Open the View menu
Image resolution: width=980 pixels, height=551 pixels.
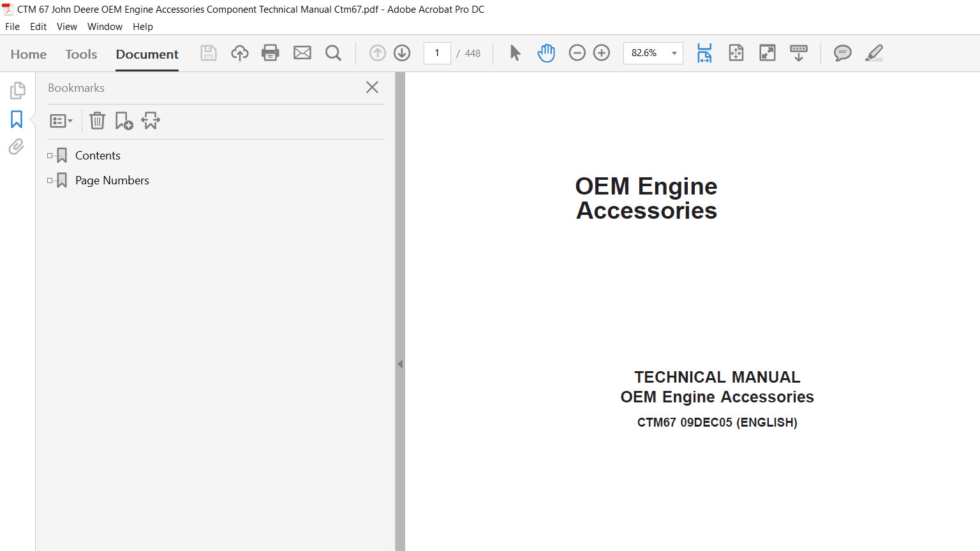pyautogui.click(x=67, y=27)
